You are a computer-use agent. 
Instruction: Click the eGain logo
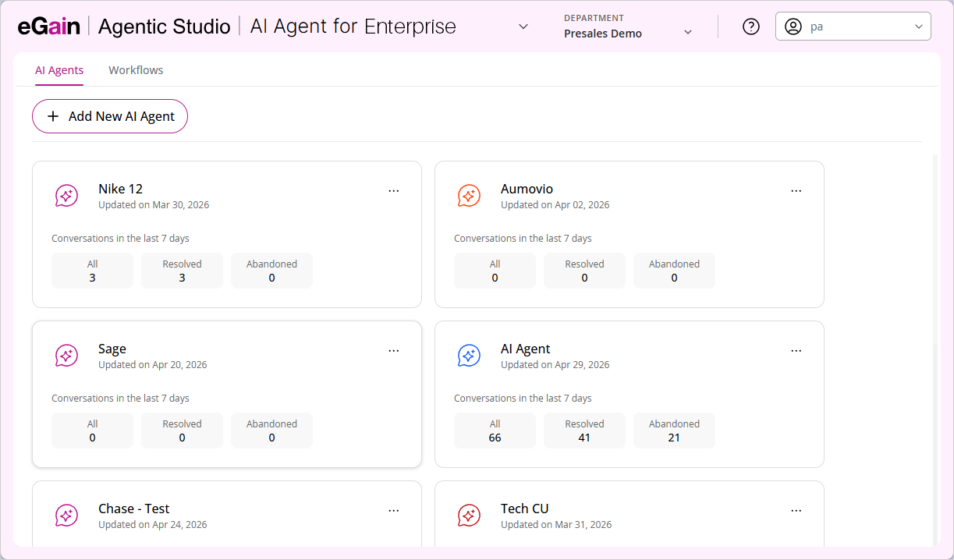click(48, 26)
